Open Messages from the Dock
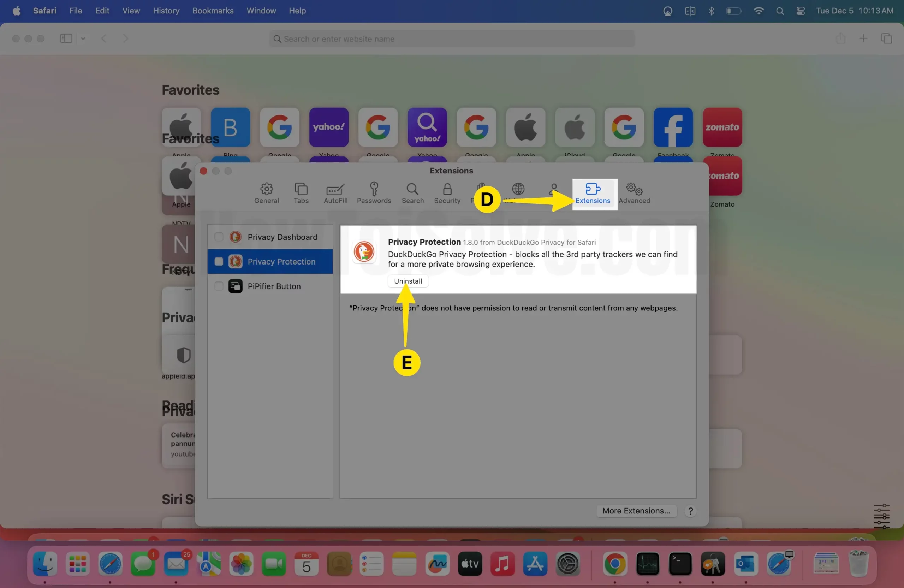 (x=143, y=564)
